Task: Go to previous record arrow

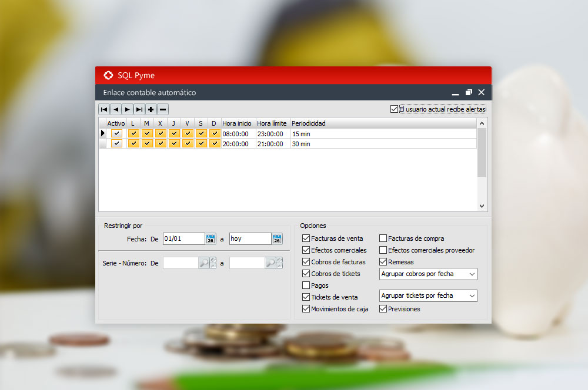Action: click(116, 109)
